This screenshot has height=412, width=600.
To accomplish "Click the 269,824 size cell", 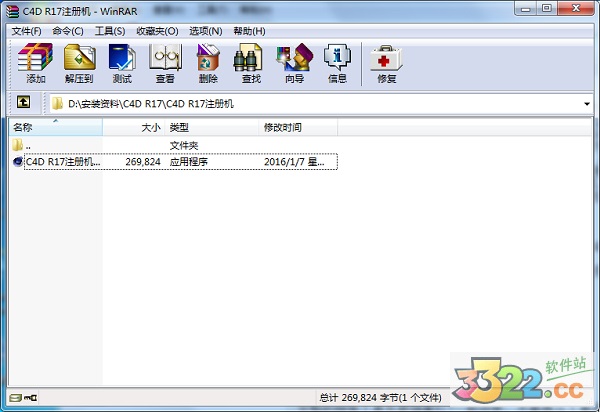I will coord(143,162).
